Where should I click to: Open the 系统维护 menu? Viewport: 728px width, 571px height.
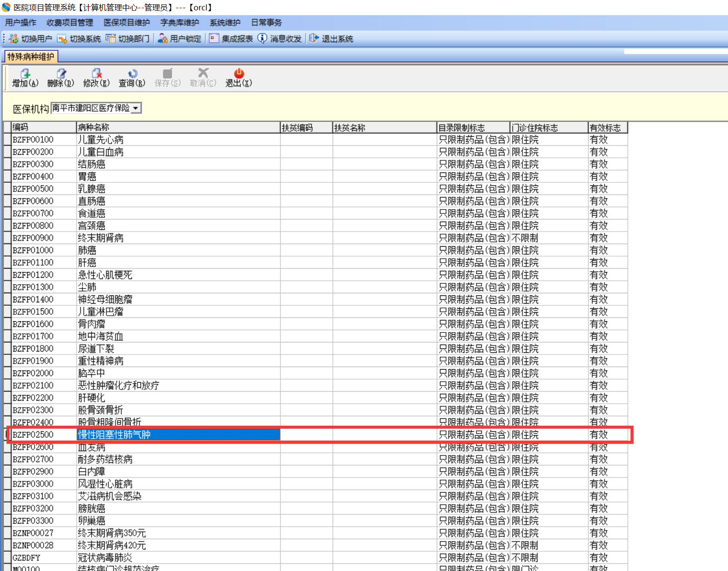point(225,23)
